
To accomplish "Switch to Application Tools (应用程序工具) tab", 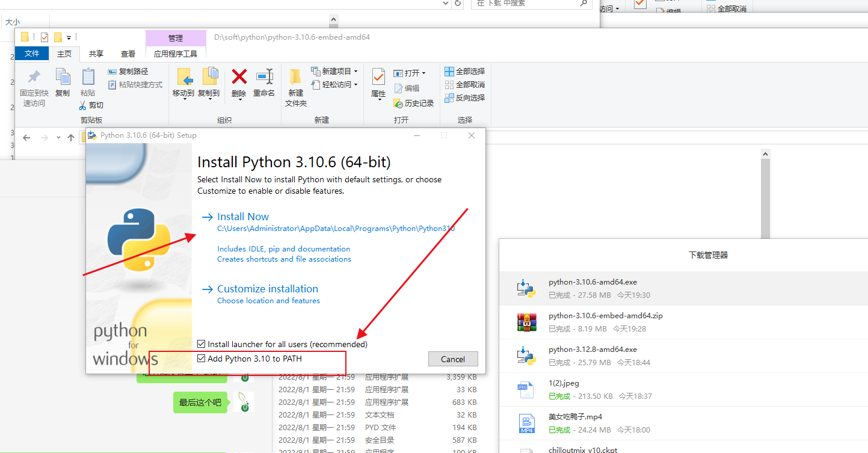I will coord(176,54).
